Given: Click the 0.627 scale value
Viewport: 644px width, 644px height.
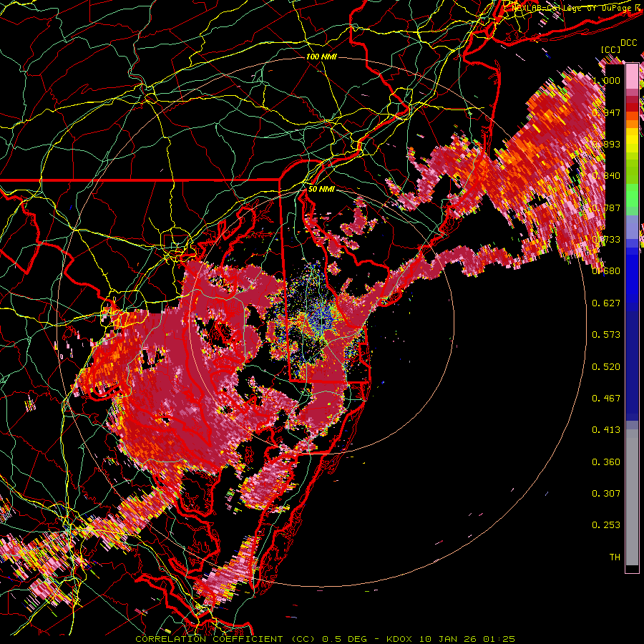Looking at the screenshot, I should [606, 303].
